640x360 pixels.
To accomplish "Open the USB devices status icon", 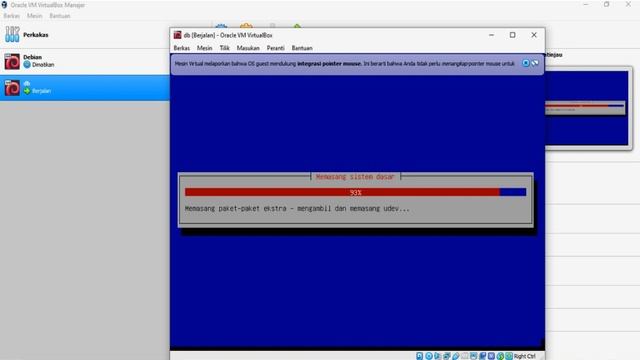I will (x=456, y=356).
